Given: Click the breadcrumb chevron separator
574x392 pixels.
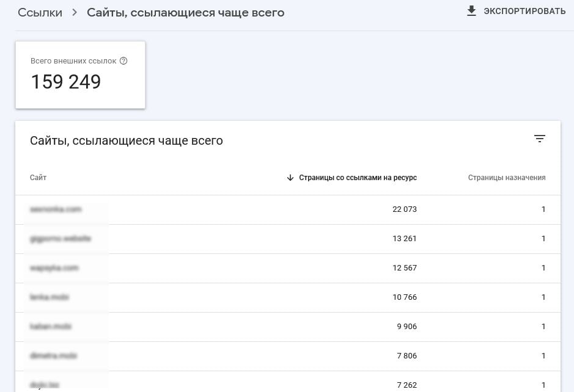Looking at the screenshot, I should [x=75, y=12].
